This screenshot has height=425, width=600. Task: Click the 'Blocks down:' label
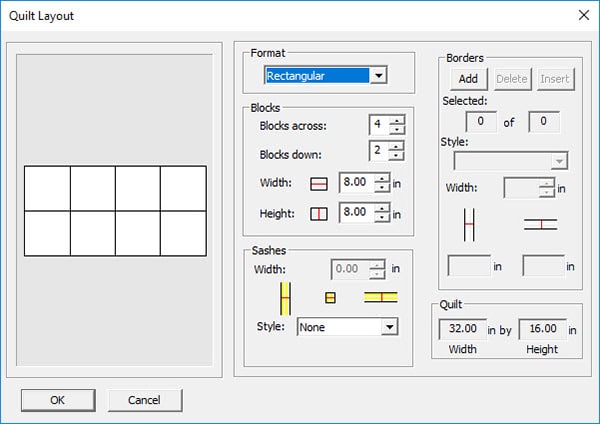click(x=291, y=155)
